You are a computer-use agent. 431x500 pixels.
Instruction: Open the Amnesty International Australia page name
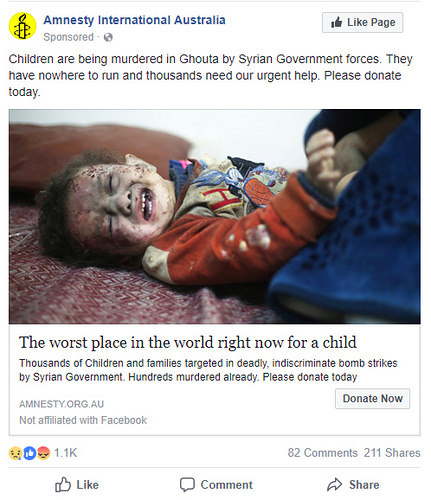[x=134, y=20]
